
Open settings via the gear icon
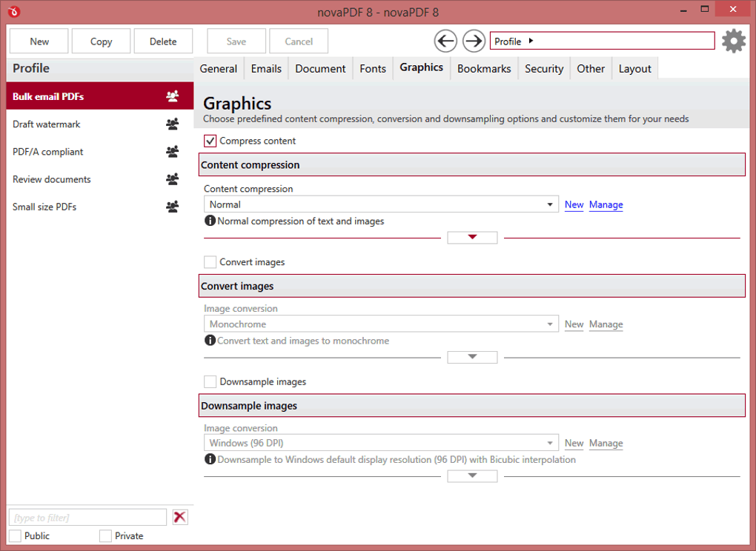coord(734,41)
